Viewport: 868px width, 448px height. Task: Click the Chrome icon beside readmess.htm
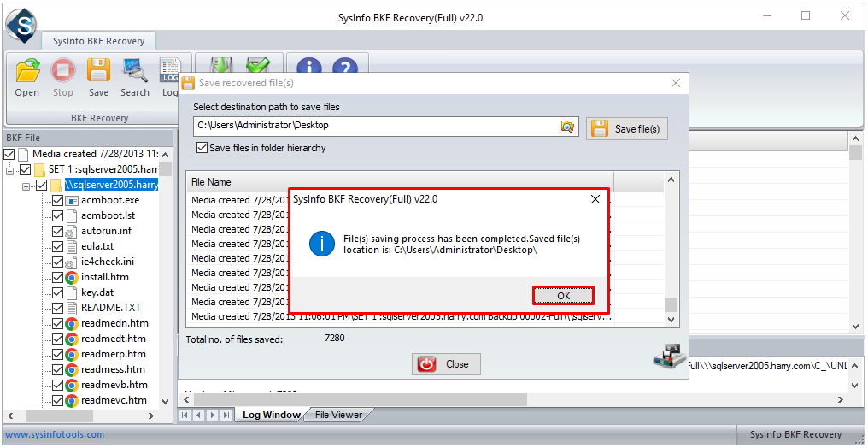click(x=72, y=369)
